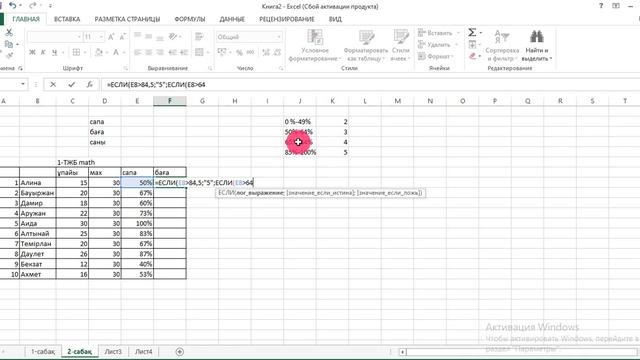Click the Wrap Text icon
640x360 pixels.
[199, 37]
